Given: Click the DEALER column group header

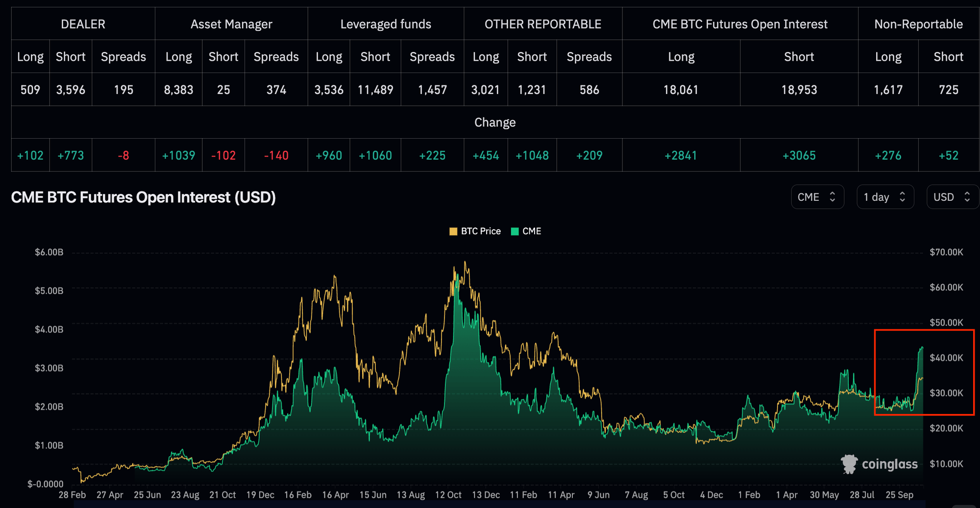Looking at the screenshot, I should [83, 24].
